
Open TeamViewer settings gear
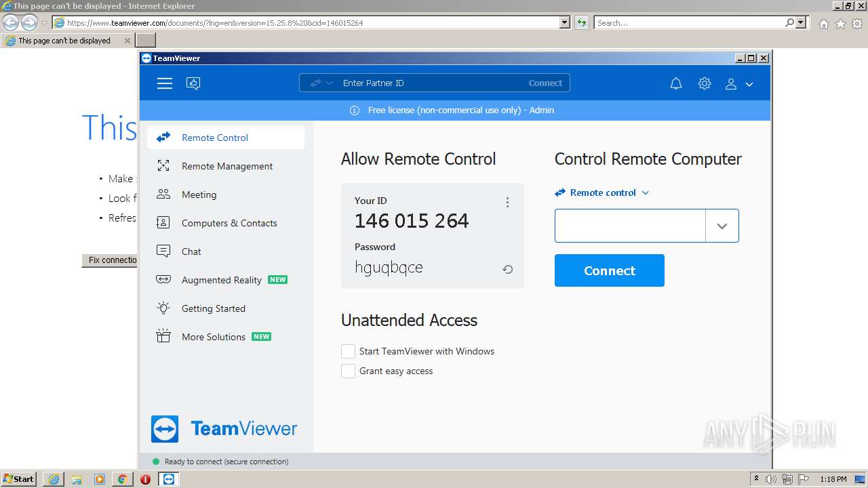coord(705,83)
